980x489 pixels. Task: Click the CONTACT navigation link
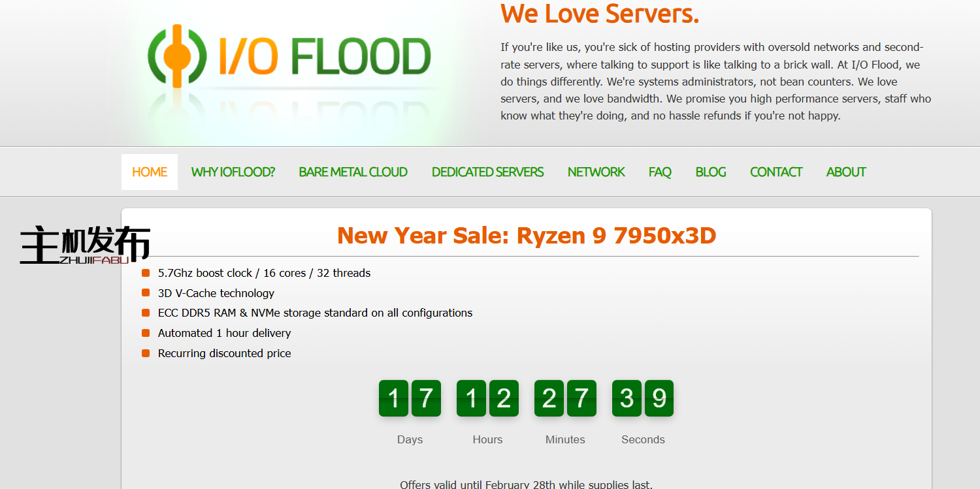776,172
